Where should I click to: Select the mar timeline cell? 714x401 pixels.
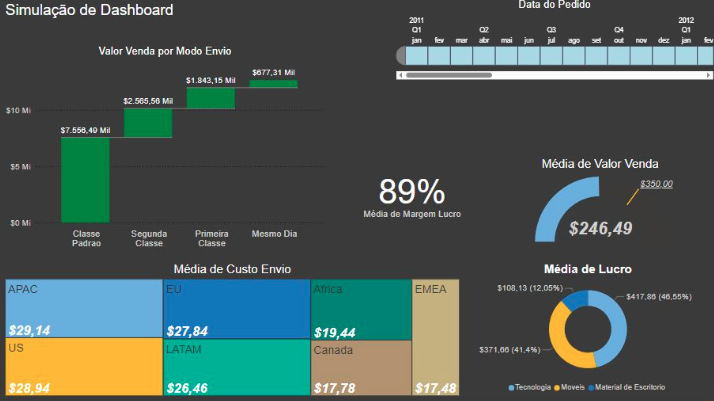pyautogui.click(x=462, y=56)
